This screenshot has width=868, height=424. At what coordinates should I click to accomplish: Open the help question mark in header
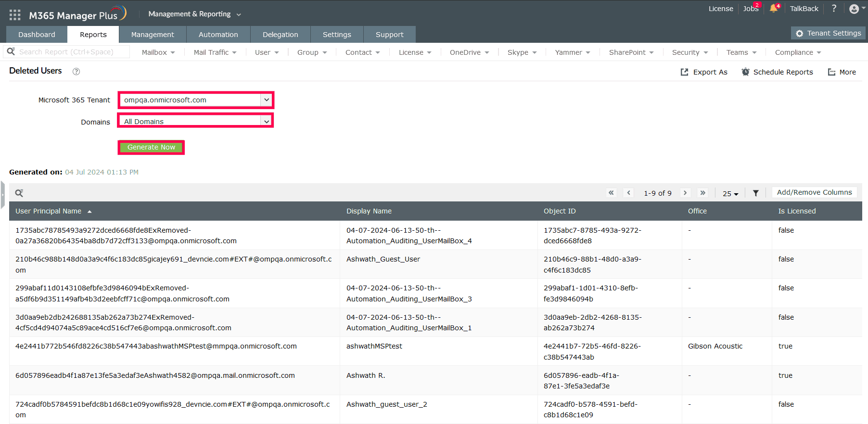[834, 8]
